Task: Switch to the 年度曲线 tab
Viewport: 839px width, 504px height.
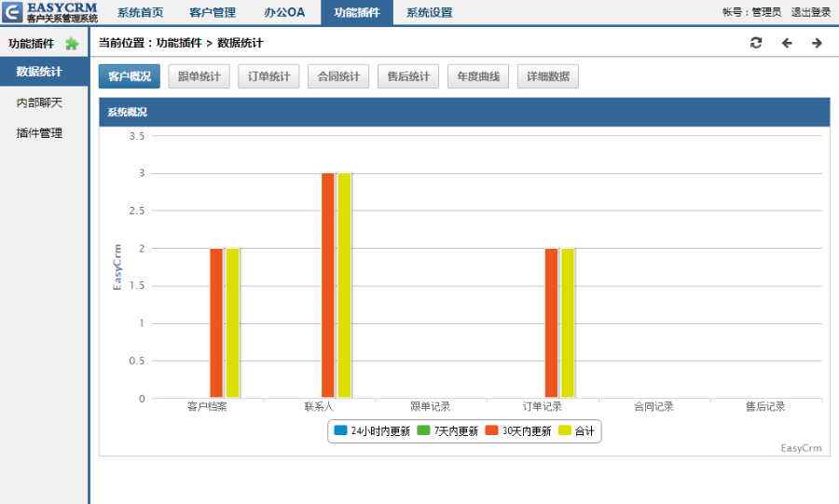Action: point(478,76)
